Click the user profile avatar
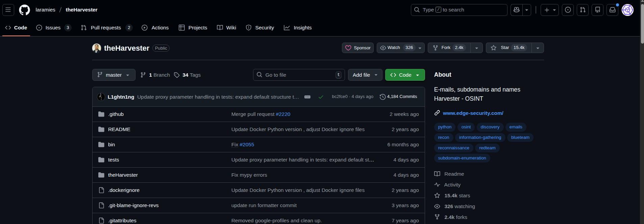Image resolution: width=644 pixels, height=224 pixels. point(627,10)
